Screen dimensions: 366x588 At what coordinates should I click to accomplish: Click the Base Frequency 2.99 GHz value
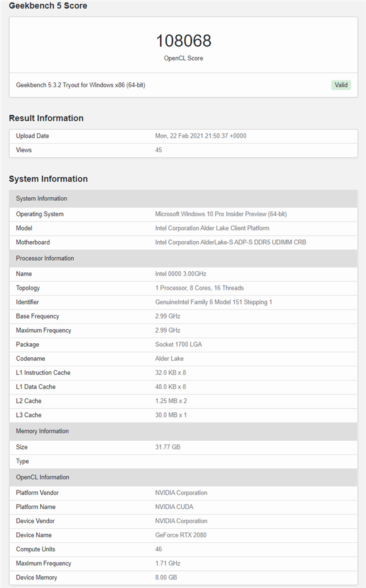click(168, 316)
